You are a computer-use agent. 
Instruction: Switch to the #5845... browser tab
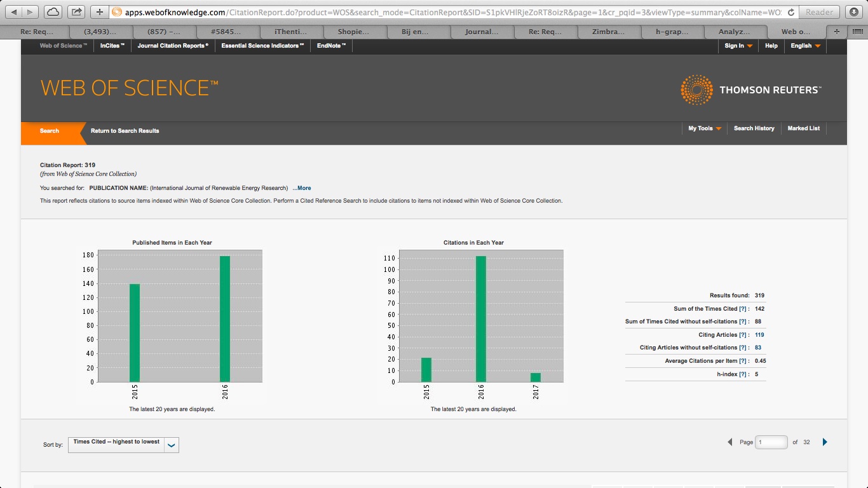(x=227, y=31)
